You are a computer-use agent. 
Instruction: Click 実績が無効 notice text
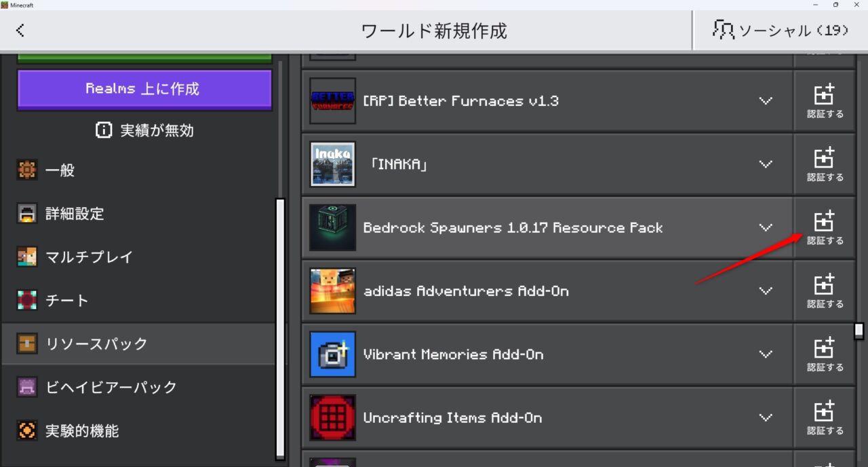(157, 130)
